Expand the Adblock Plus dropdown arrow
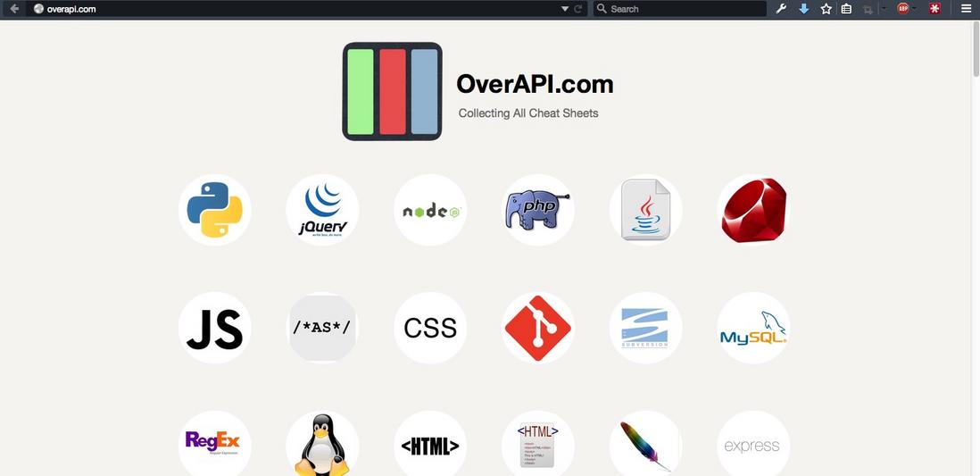Image resolution: width=980 pixels, height=476 pixels. coord(915,9)
